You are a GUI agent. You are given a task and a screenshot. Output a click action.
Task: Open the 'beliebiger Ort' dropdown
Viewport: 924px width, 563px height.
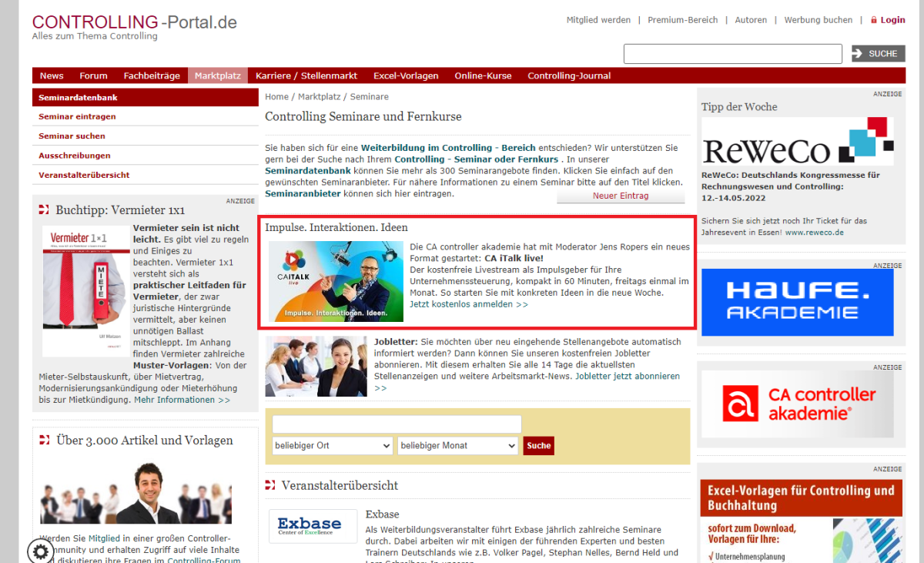click(333, 445)
